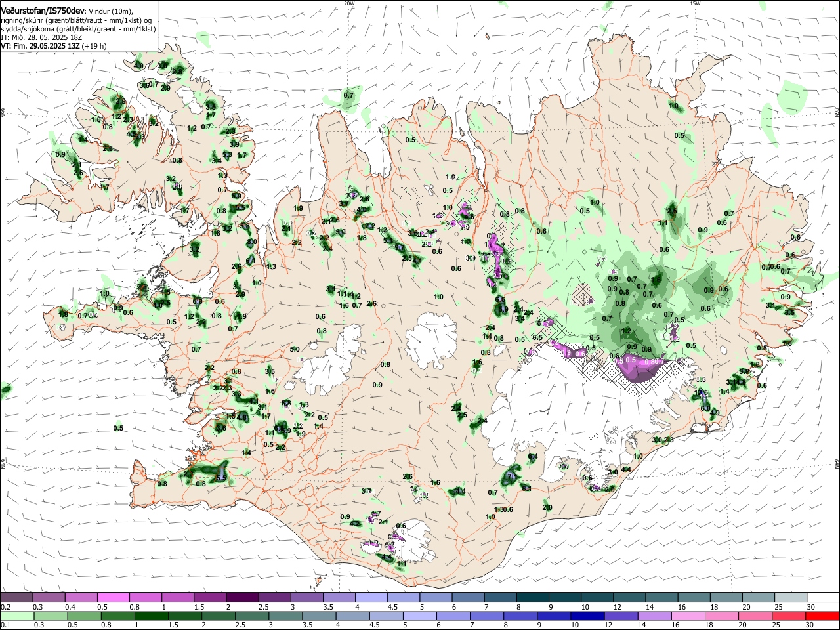Select the snow legend swatch between 0.2 and 0.3

point(16,597)
